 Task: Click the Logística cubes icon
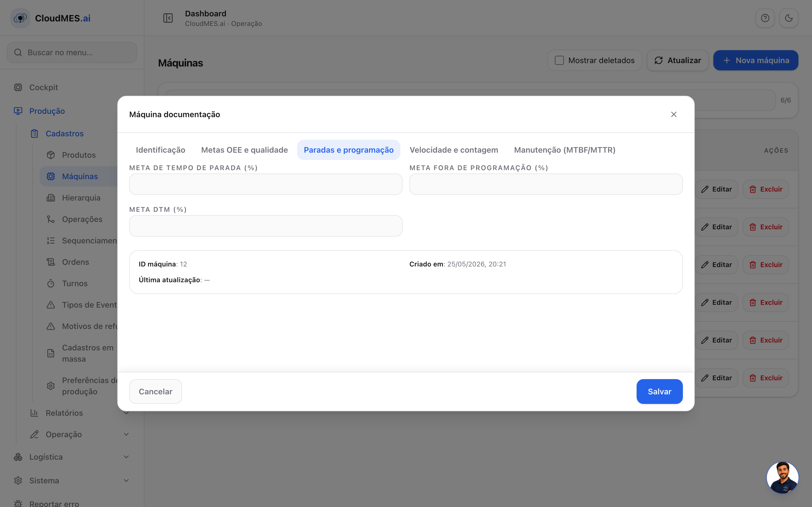tap(18, 457)
